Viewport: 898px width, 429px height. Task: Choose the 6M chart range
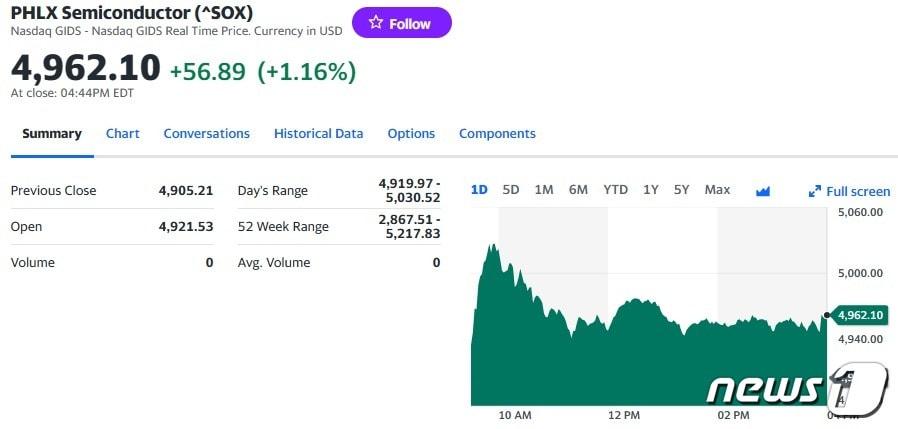578,190
